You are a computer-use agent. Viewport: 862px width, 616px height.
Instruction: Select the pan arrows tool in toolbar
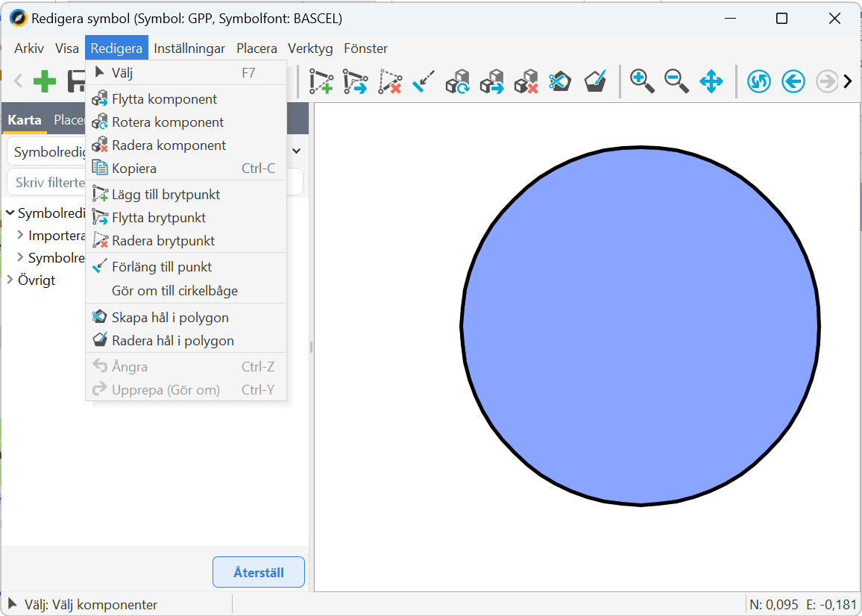tap(711, 81)
